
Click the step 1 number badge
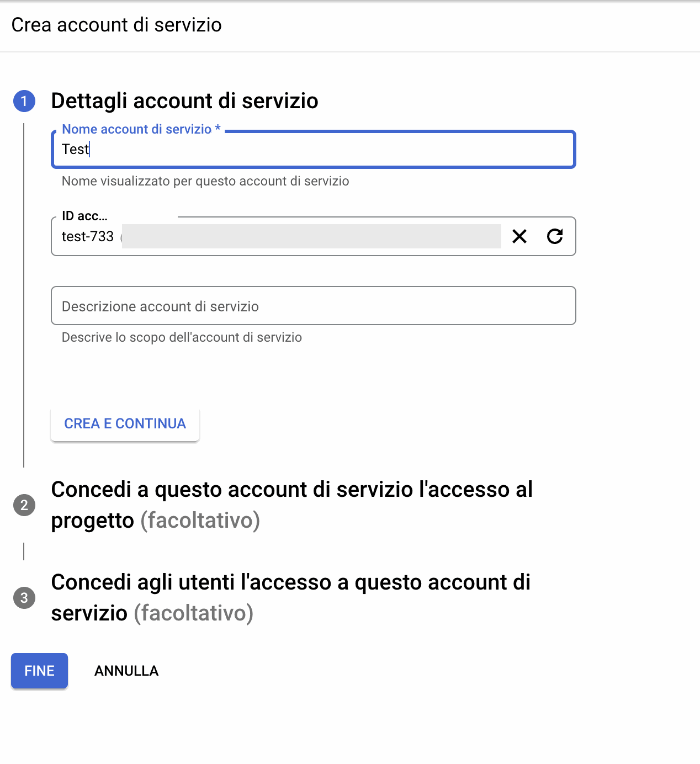[24, 101]
